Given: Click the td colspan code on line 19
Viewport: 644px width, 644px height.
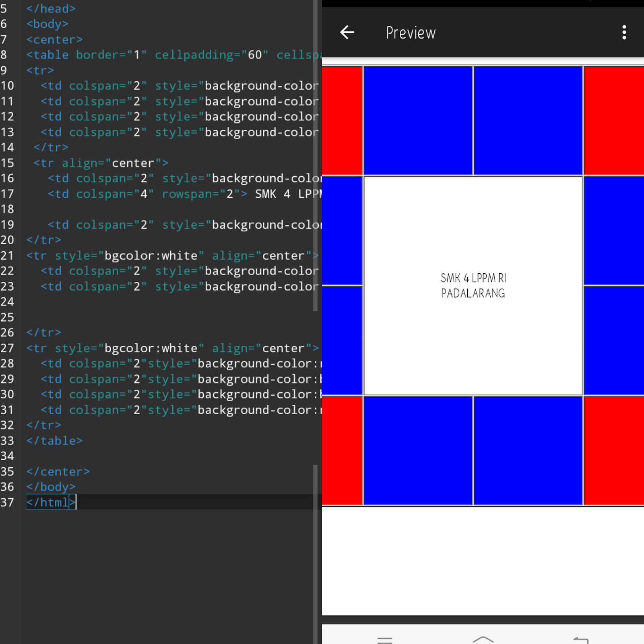Looking at the screenshot, I should click(185, 225).
